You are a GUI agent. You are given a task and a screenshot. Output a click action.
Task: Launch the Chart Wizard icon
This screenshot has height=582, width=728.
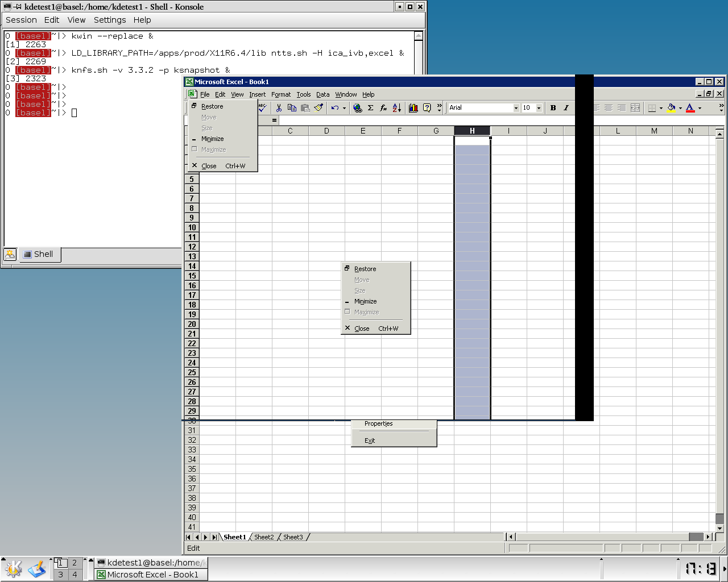(413, 107)
